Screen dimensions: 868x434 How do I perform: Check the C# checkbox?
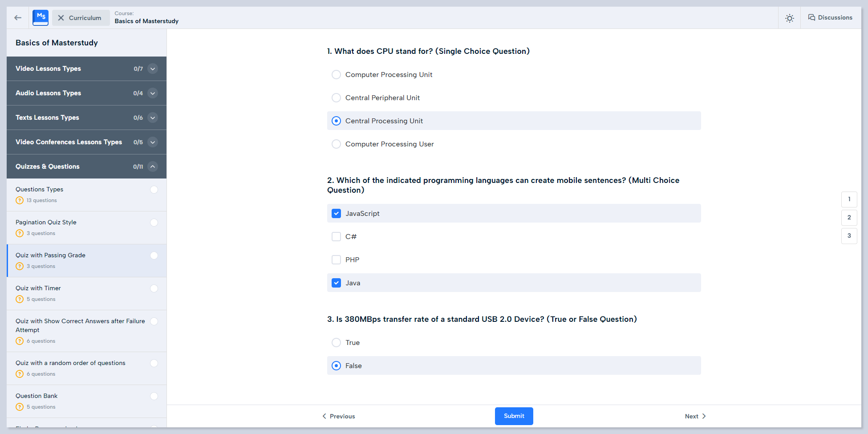[x=337, y=237]
